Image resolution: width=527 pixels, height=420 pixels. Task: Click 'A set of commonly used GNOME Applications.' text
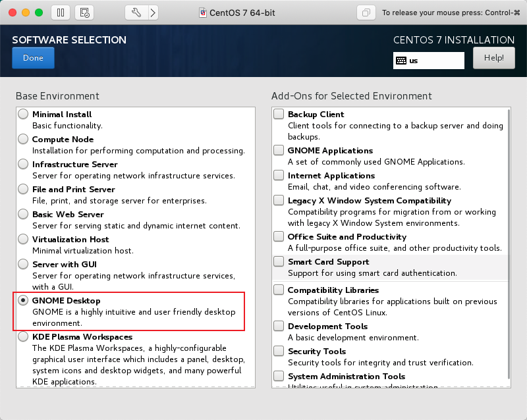[x=376, y=162]
